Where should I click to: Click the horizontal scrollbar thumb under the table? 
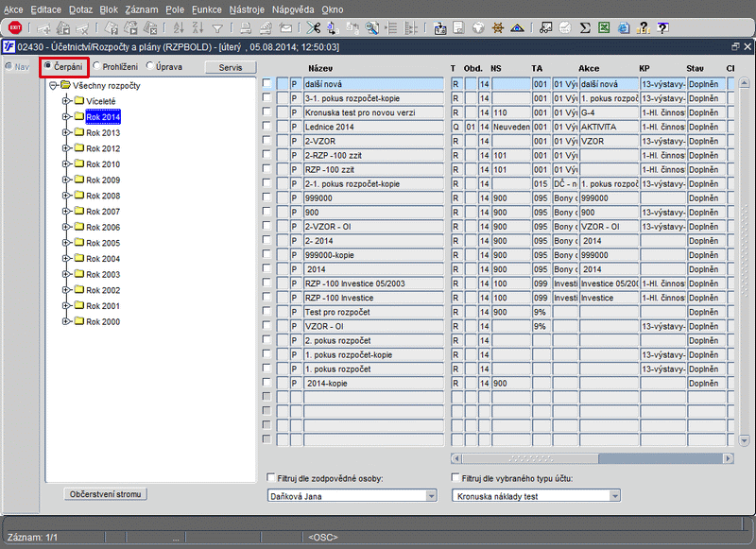tap(530, 458)
